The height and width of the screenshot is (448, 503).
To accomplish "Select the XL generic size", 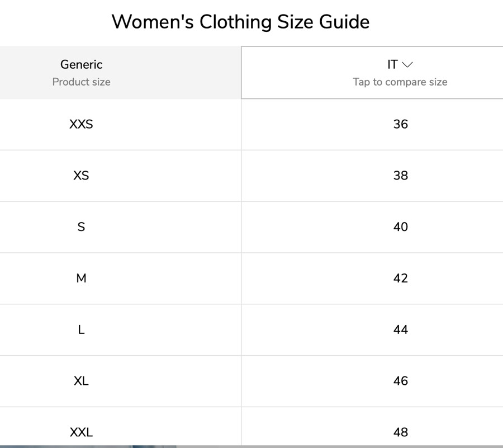I will coord(82,381).
